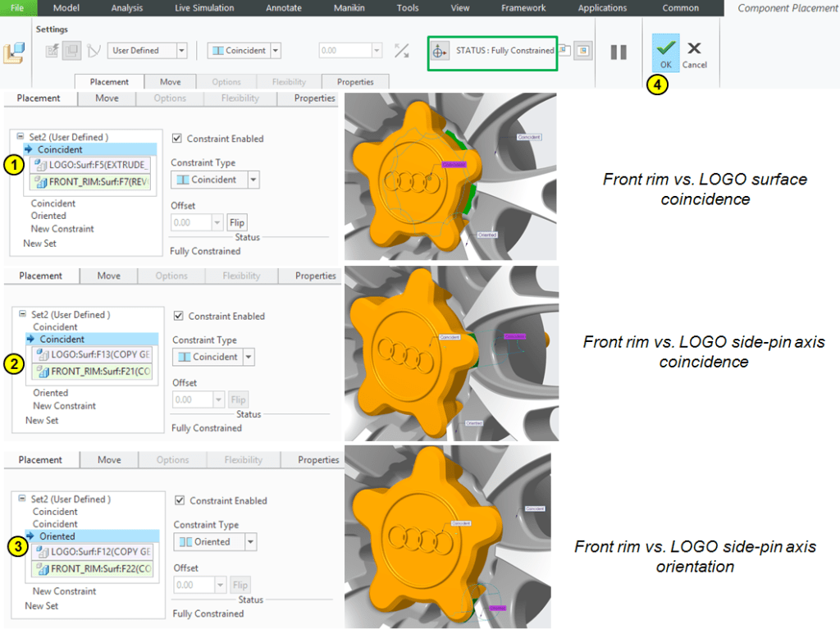The width and height of the screenshot is (840, 634).
Task: Open the Analysis ribbon tab
Action: click(126, 8)
